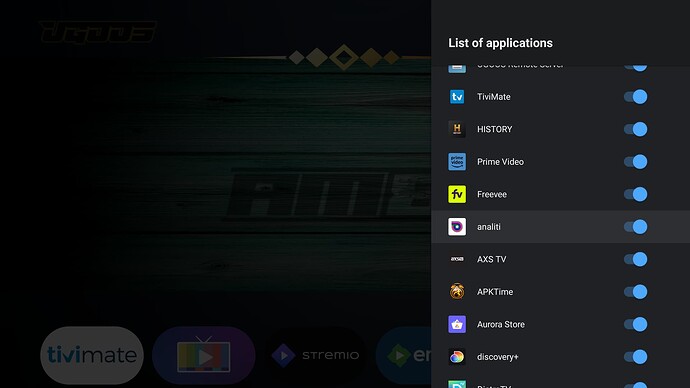Disable the AXS TV switch

pyautogui.click(x=635, y=259)
